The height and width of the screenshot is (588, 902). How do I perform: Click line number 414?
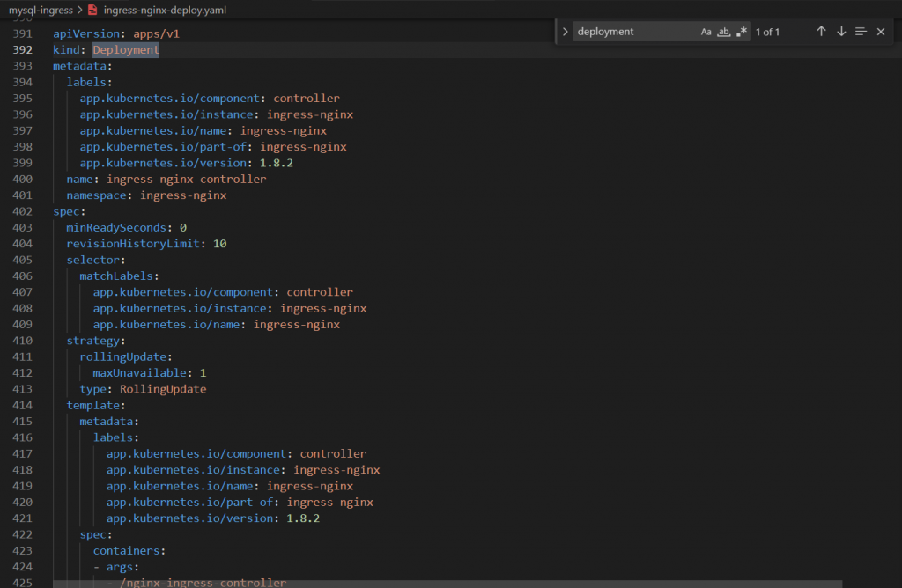[x=22, y=405]
